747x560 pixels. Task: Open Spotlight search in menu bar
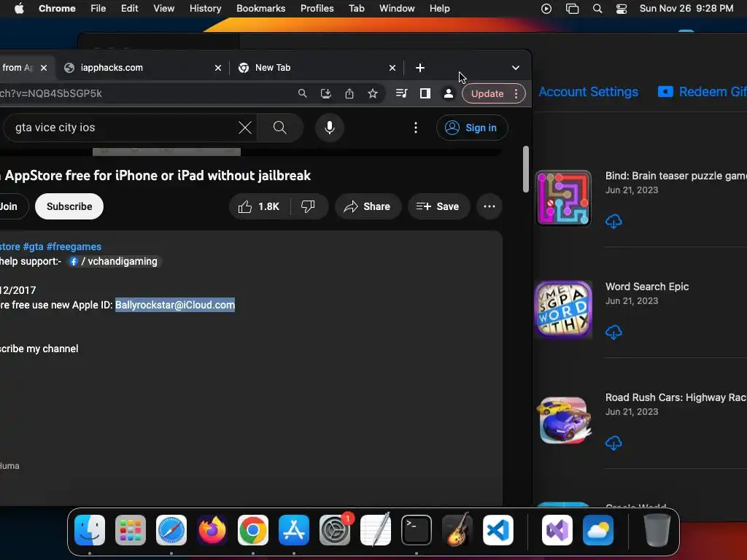click(x=597, y=9)
